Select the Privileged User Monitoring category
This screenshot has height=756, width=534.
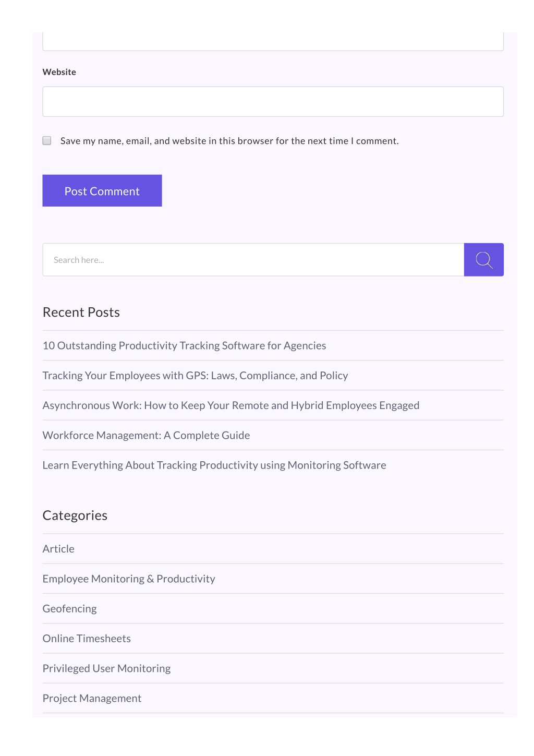click(x=106, y=668)
